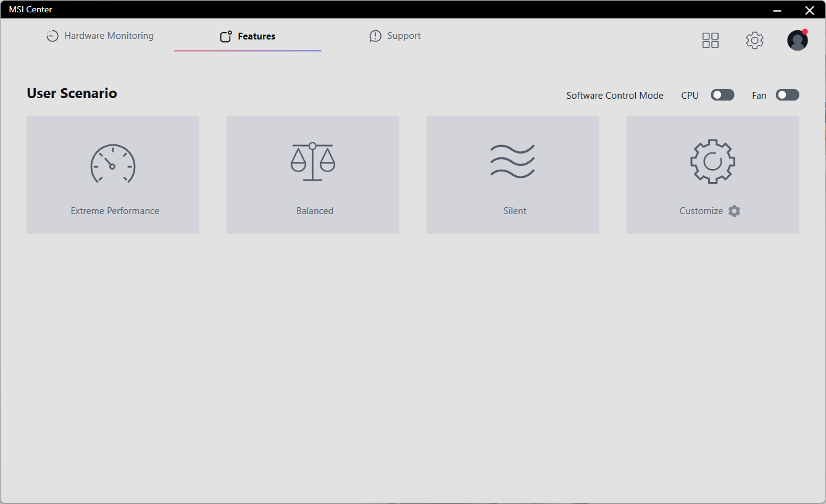Open the settings gear beside the profile avatar

[754, 41]
